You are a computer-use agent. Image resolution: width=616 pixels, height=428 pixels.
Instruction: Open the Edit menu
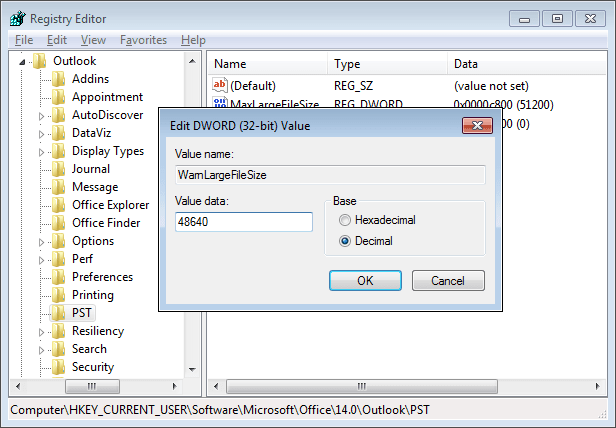tap(57, 40)
